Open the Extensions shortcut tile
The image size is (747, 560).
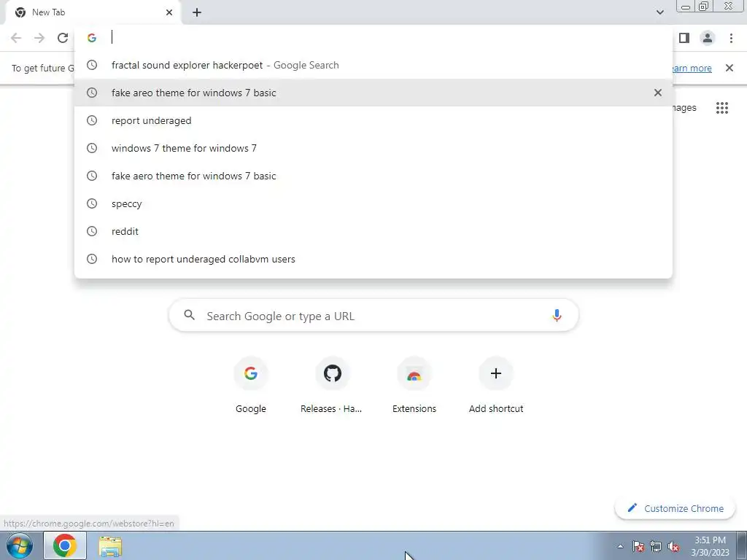(x=414, y=386)
